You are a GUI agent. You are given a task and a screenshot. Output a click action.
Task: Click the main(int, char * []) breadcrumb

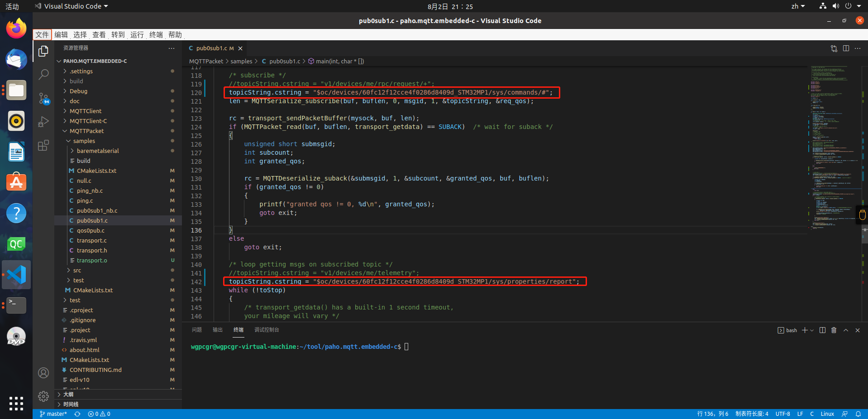click(x=336, y=61)
